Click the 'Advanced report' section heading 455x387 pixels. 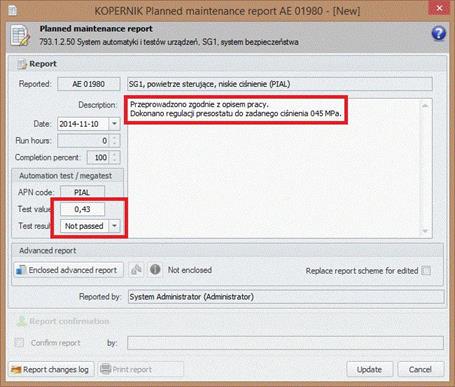coord(48,251)
